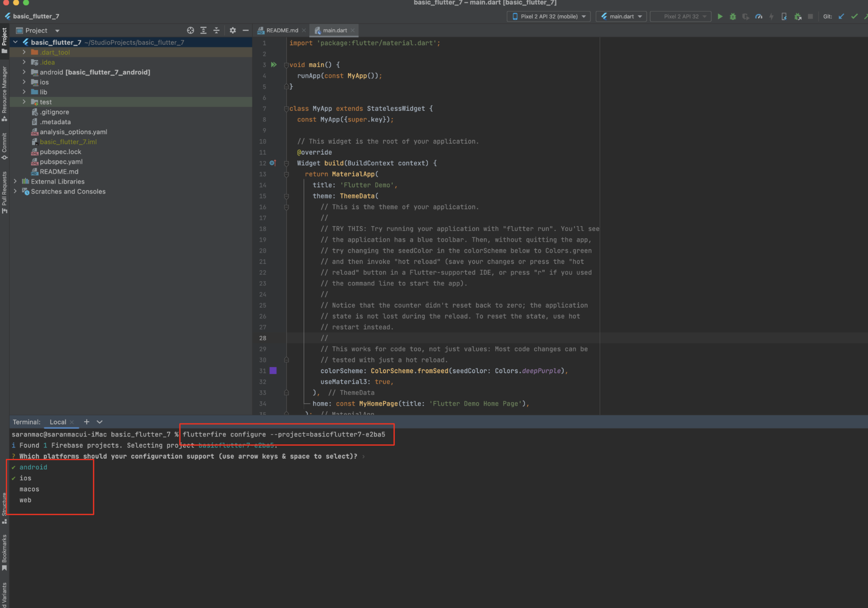Open pubspec.yaml in the project tree
The height and width of the screenshot is (608, 868).
click(x=61, y=162)
